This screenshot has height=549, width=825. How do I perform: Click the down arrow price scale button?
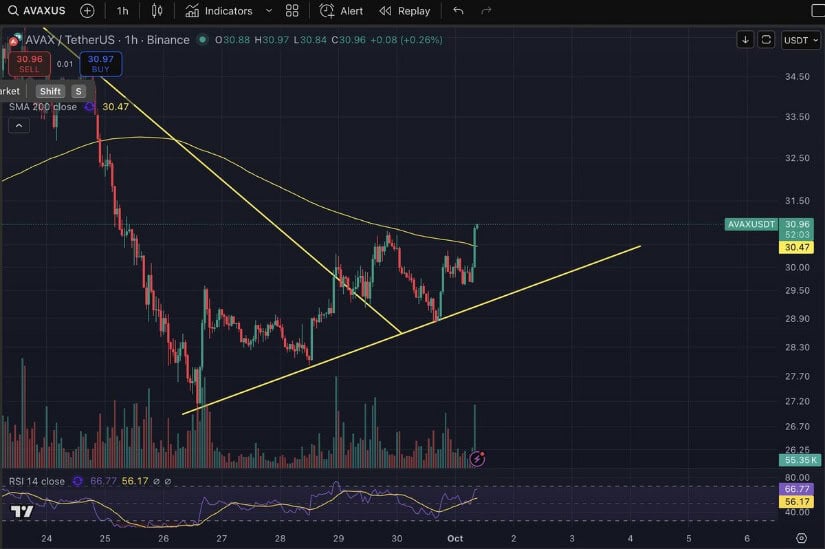(745, 40)
